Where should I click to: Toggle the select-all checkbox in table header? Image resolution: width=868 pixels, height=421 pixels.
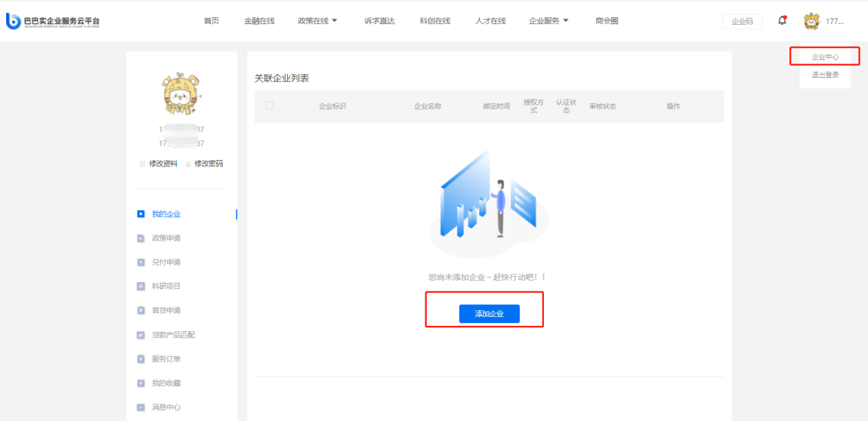pos(269,105)
